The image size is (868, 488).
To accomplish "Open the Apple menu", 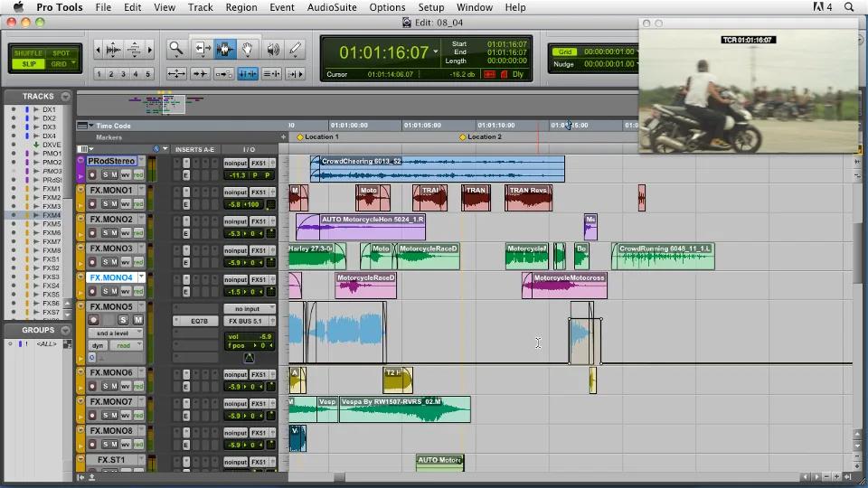I will pos(18,7).
